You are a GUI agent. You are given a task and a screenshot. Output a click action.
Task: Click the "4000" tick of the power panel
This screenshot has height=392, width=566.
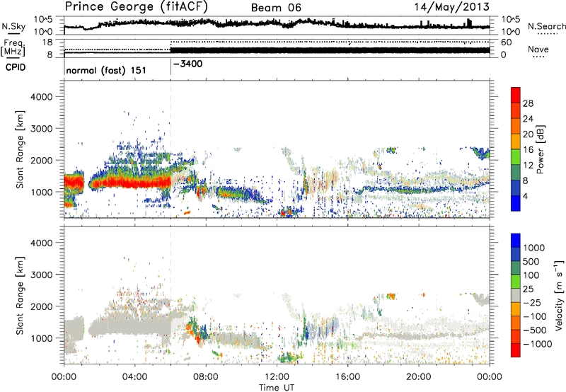point(41,97)
